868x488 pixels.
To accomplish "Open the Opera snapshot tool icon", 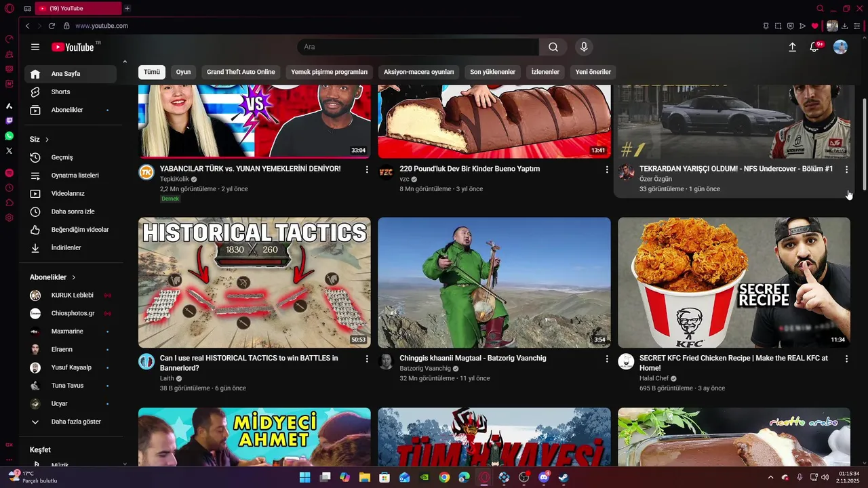I will (778, 26).
